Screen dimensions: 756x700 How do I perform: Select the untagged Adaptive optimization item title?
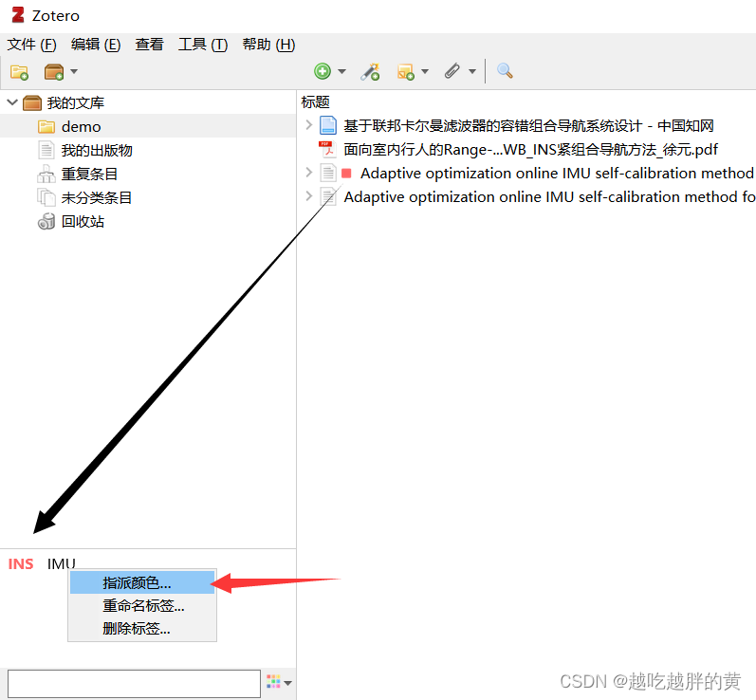coord(549,196)
